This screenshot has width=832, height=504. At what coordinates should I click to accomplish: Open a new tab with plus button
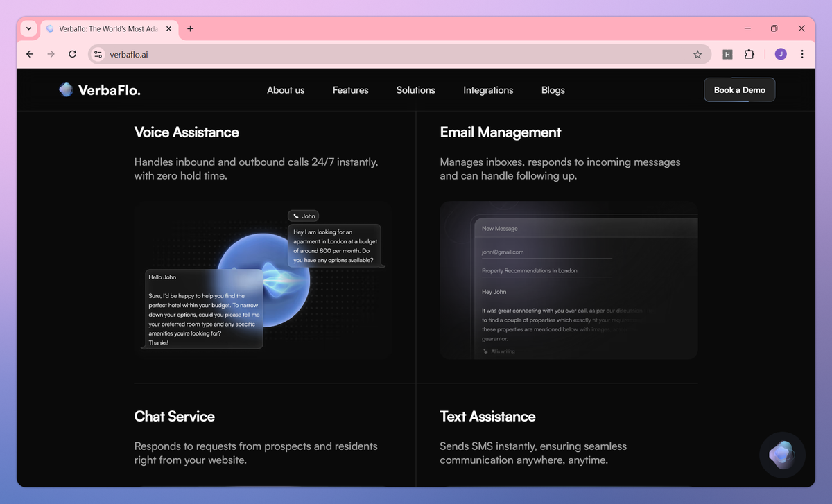coord(191,28)
